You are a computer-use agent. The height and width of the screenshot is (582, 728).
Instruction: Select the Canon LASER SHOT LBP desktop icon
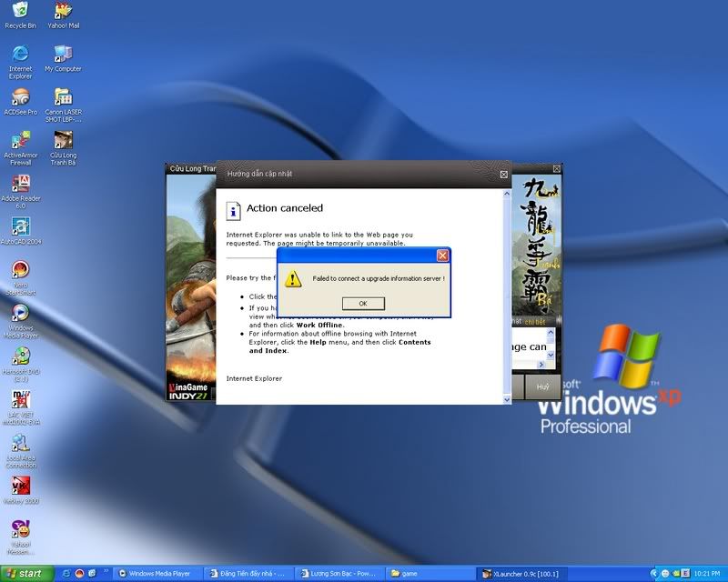(63, 105)
